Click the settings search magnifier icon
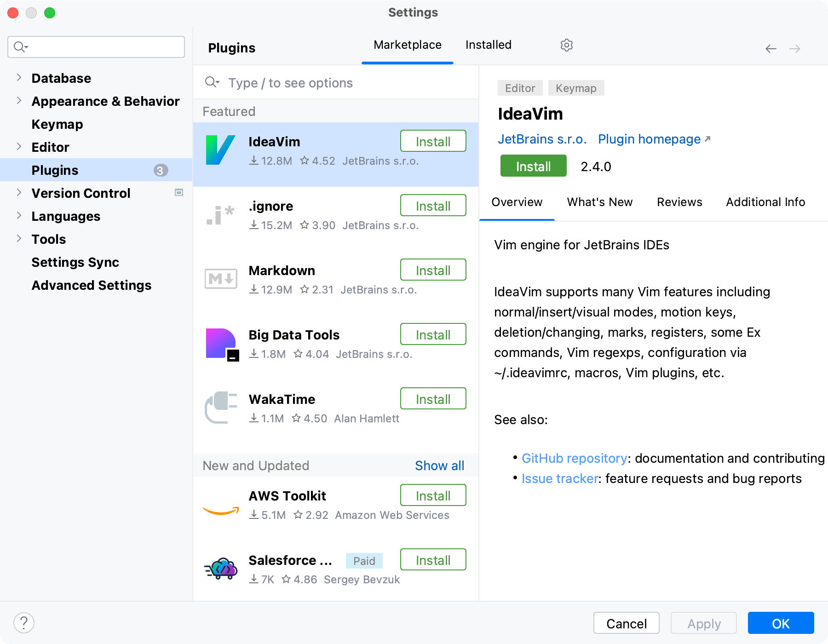The height and width of the screenshot is (644, 828). pyautogui.click(x=19, y=46)
